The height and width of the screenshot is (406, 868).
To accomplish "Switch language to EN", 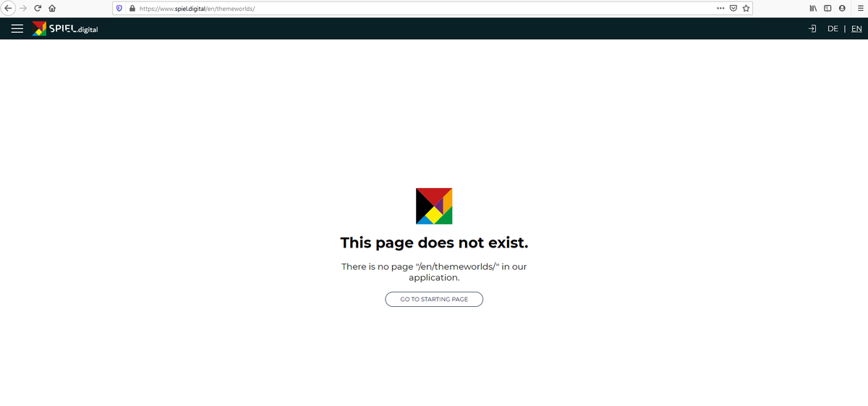I will coord(856,29).
